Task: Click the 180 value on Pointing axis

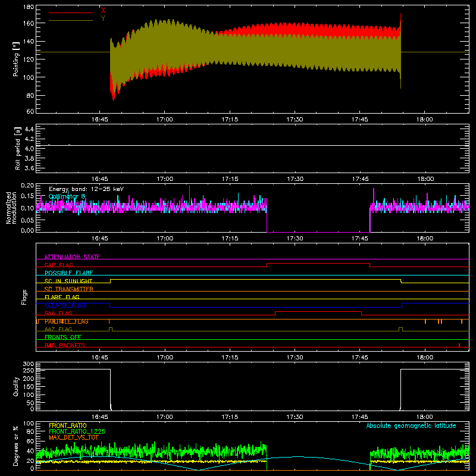Action: 29,7
